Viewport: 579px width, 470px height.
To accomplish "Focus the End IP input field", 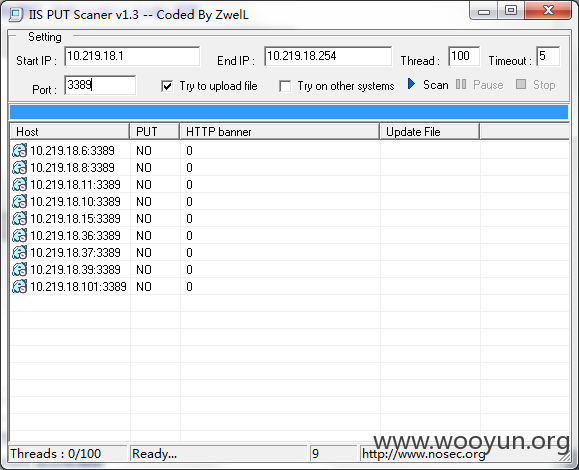I will point(328,56).
